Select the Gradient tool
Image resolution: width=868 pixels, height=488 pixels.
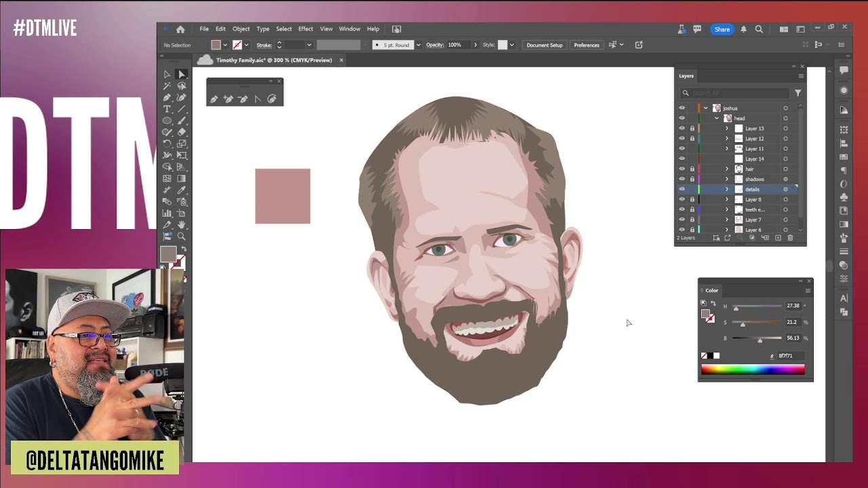(x=182, y=178)
